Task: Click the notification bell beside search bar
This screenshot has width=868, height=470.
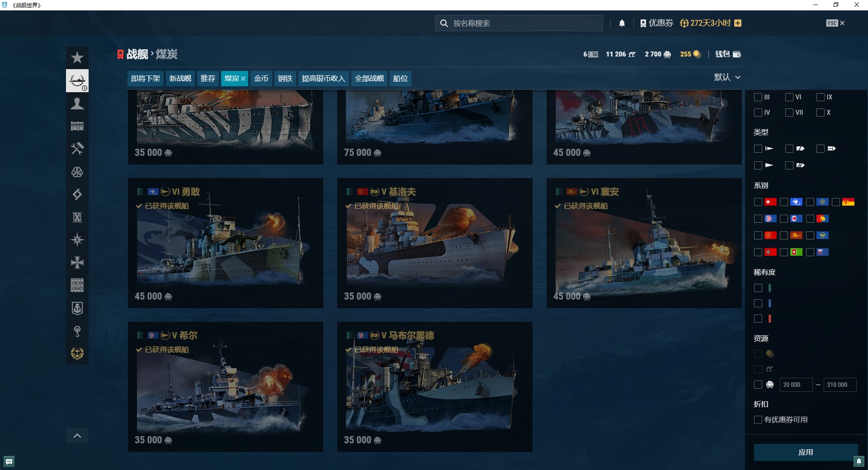Action: tap(622, 23)
